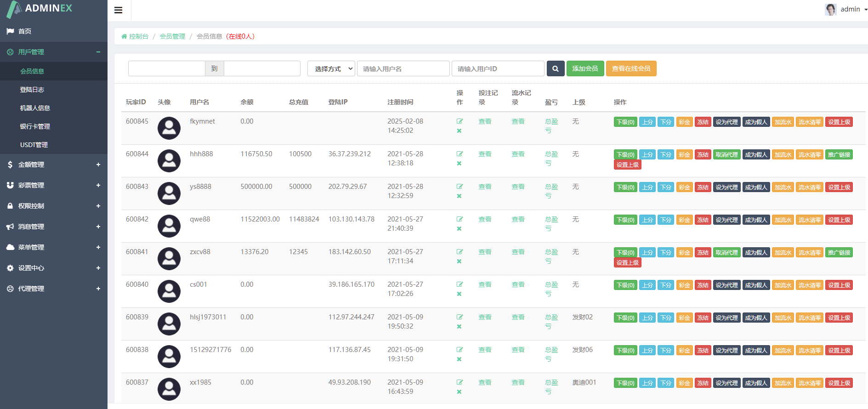868x409 pixels.
Task: Click the hamburger menu toggle icon
Action: [x=118, y=10]
